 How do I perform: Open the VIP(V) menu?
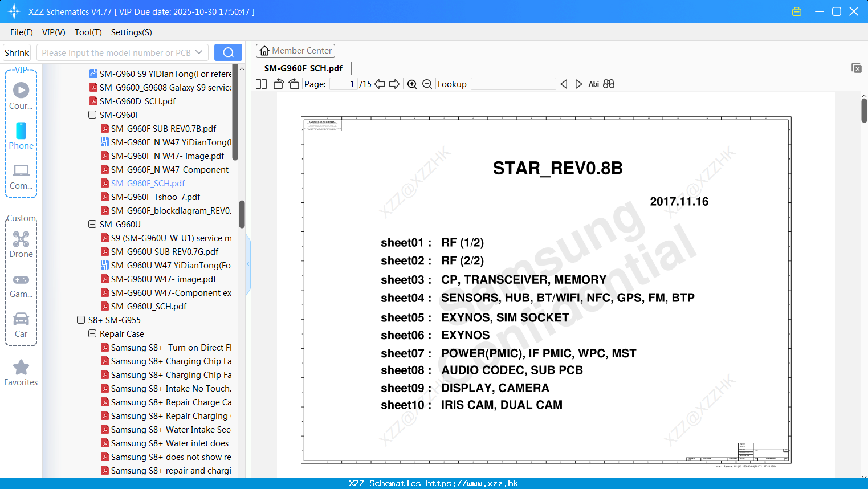pos(54,32)
